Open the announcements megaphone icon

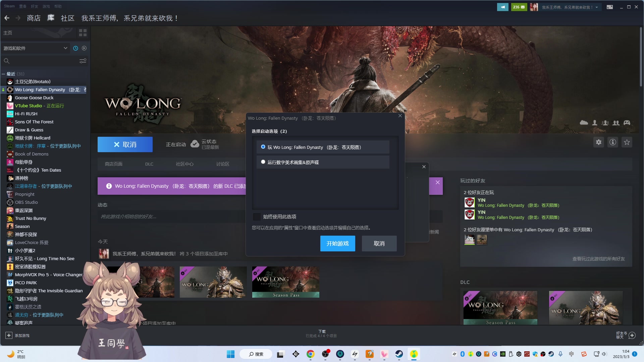point(503,7)
